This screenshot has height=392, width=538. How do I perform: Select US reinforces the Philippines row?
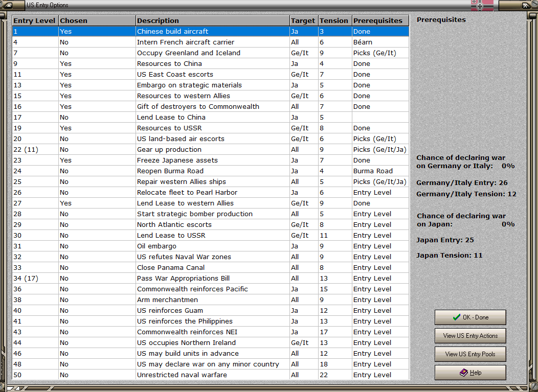click(211, 321)
